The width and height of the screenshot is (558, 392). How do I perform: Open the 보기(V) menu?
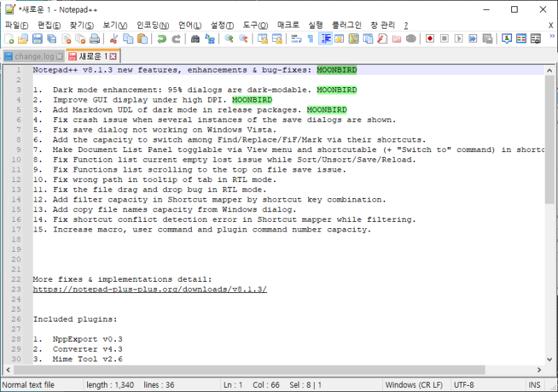pyautogui.click(x=115, y=25)
